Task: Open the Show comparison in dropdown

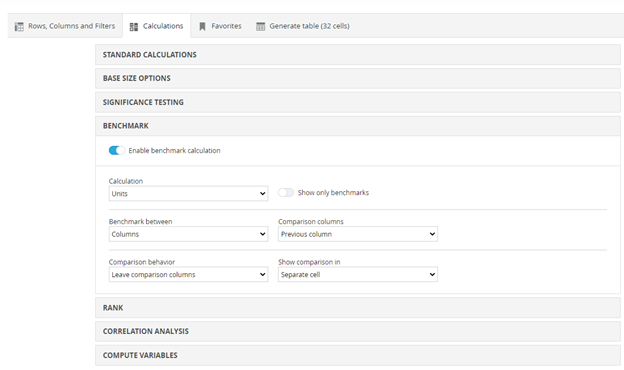Action: pyautogui.click(x=358, y=275)
